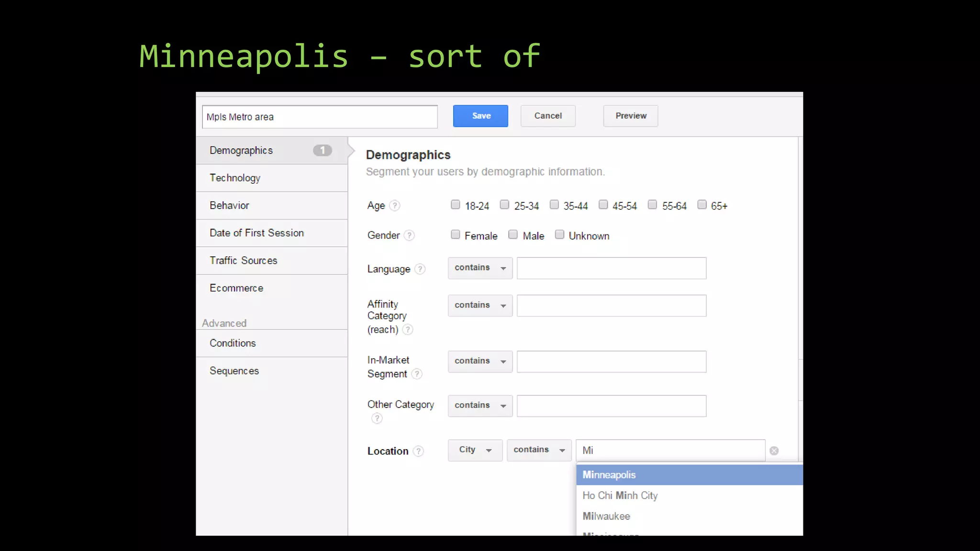The height and width of the screenshot is (551, 980).
Task: Expand the Location contains match dropdown
Action: [x=539, y=450]
